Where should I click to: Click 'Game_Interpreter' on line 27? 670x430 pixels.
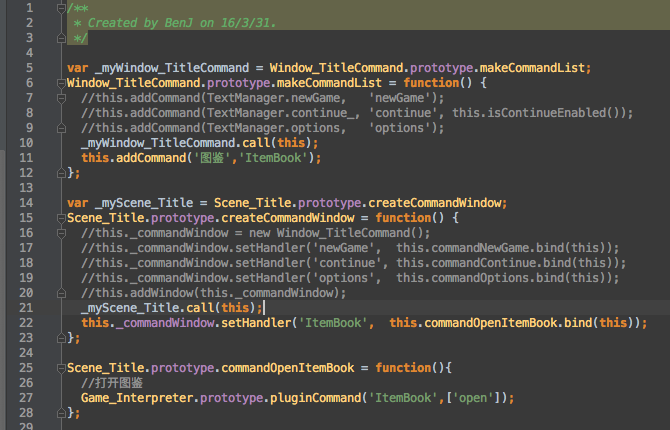(137, 398)
